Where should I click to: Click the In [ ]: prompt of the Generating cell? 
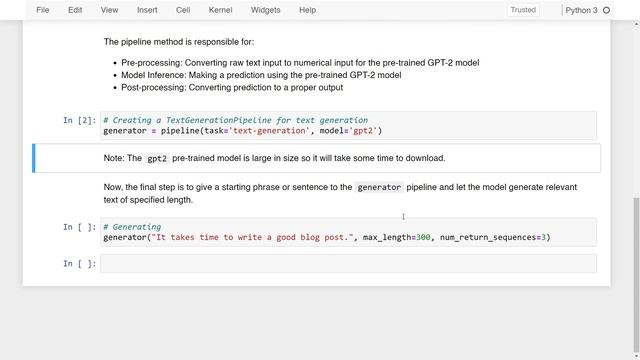tap(80, 227)
